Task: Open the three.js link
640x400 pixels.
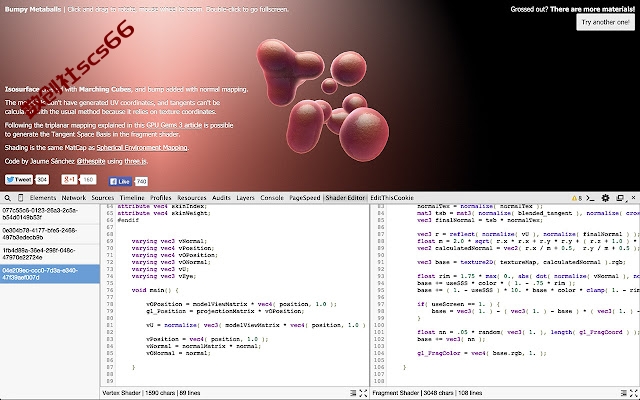Action: tap(135, 161)
